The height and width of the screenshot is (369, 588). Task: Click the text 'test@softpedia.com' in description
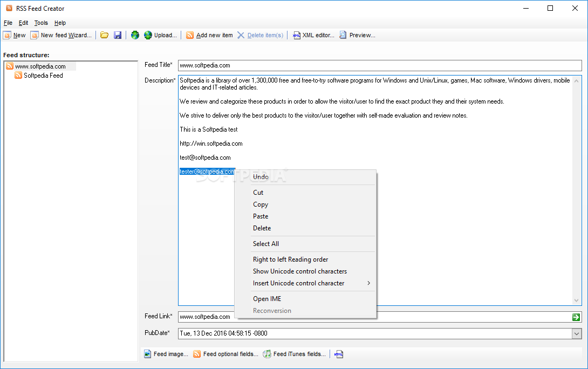205,158
